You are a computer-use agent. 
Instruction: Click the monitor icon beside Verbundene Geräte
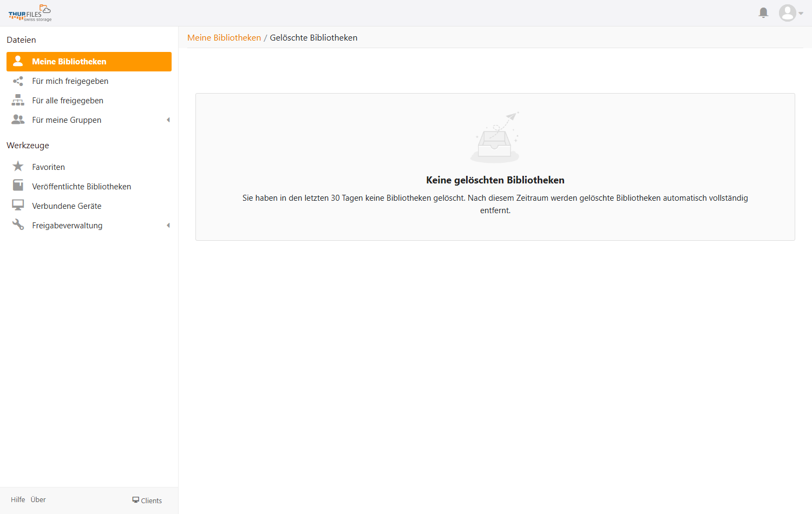[18, 206]
